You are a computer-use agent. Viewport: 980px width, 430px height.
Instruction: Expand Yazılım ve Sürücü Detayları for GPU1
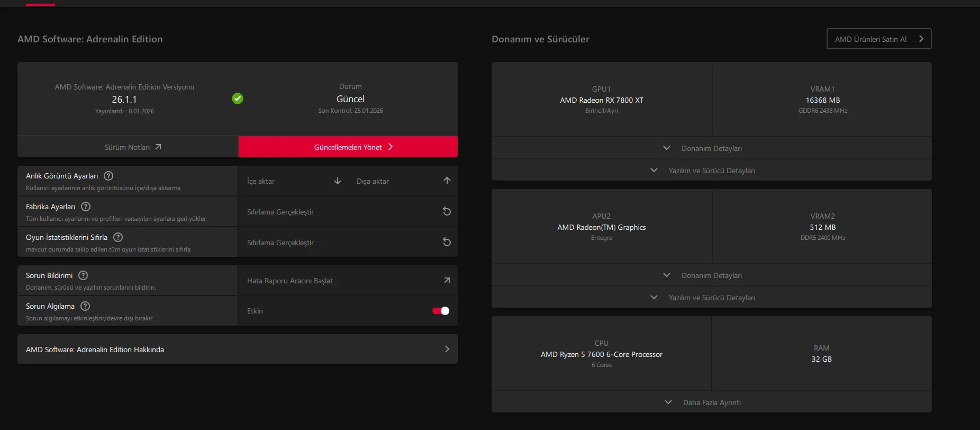712,171
